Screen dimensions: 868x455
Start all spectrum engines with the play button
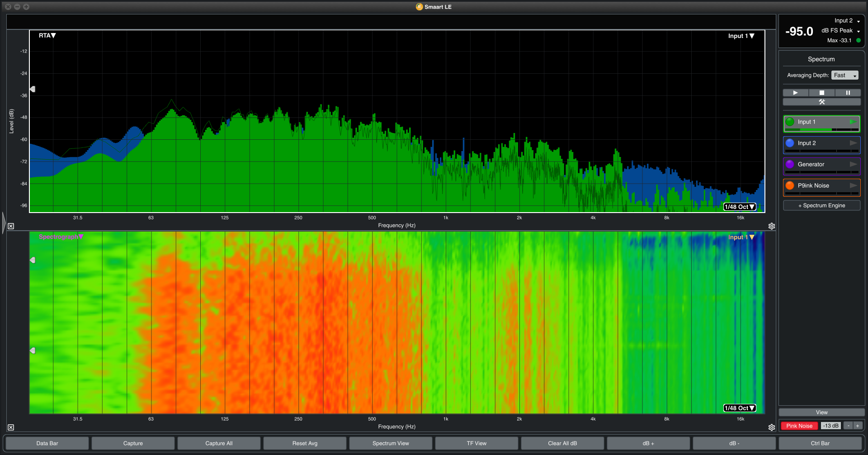pyautogui.click(x=796, y=93)
